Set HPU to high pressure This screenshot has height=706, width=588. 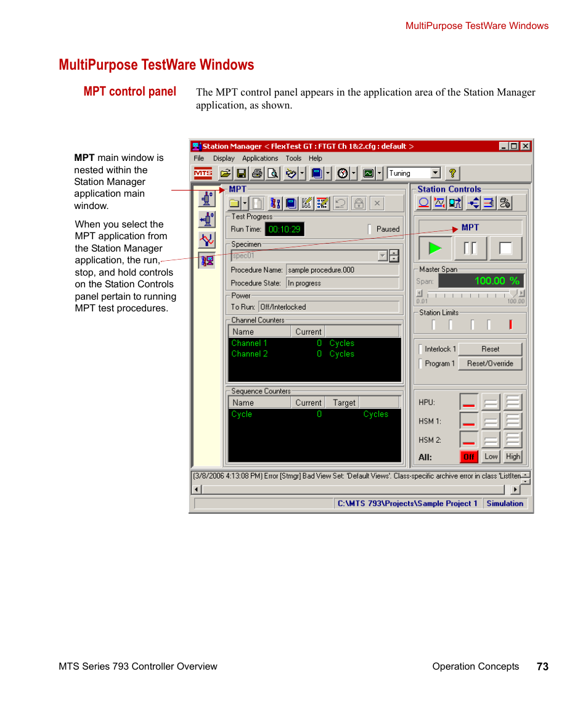coord(512,402)
